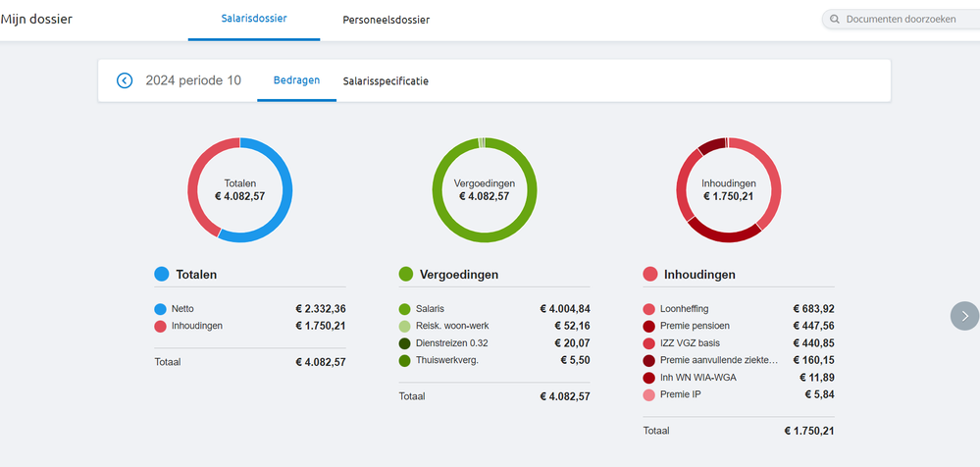Click amount € 160,15
Screen dimensions: 980x467
(x=814, y=360)
